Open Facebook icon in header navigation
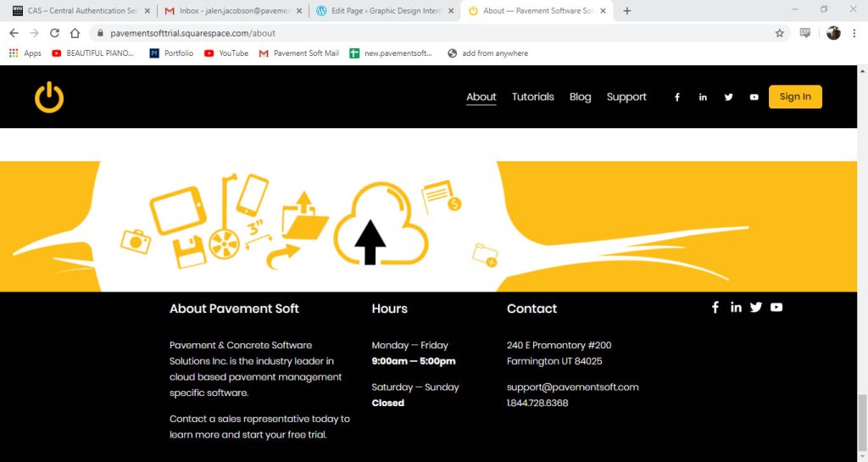This screenshot has height=462, width=868. [x=677, y=97]
